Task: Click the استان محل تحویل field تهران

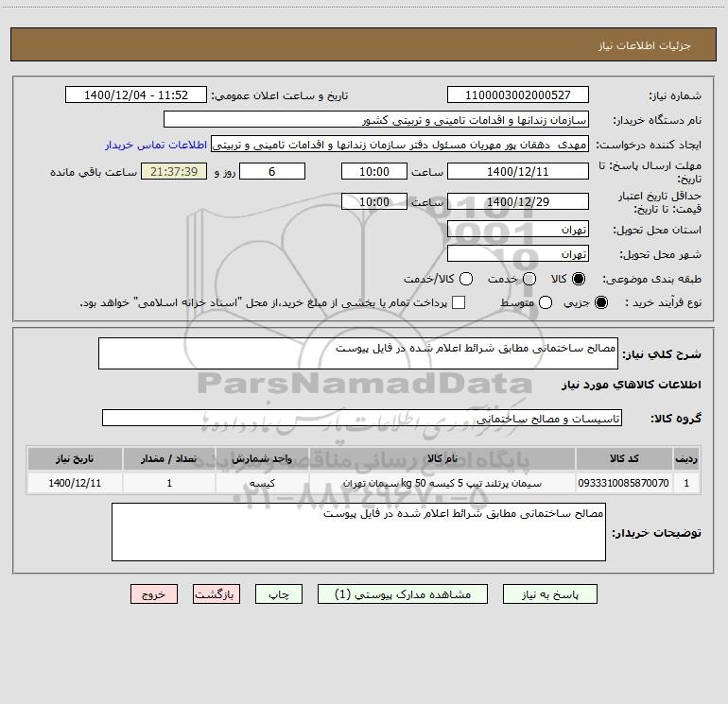Action: point(518,229)
